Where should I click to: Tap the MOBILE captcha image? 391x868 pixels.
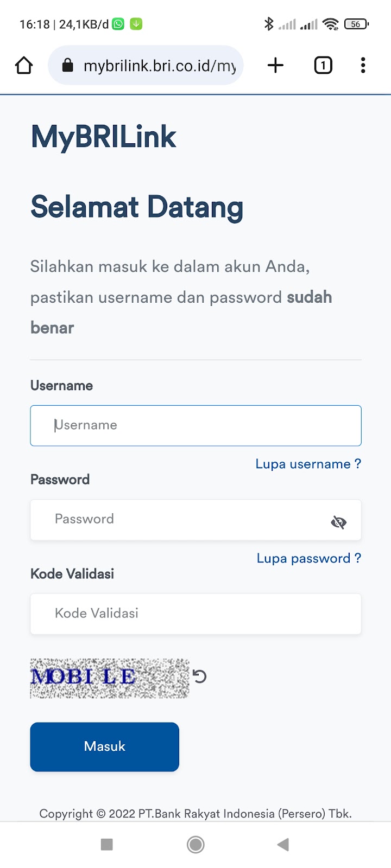tap(110, 678)
